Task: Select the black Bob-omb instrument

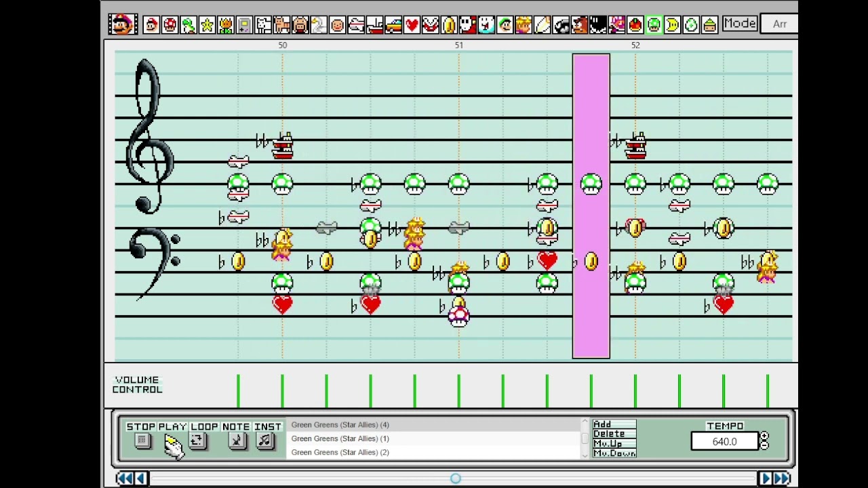Action: (x=598, y=25)
